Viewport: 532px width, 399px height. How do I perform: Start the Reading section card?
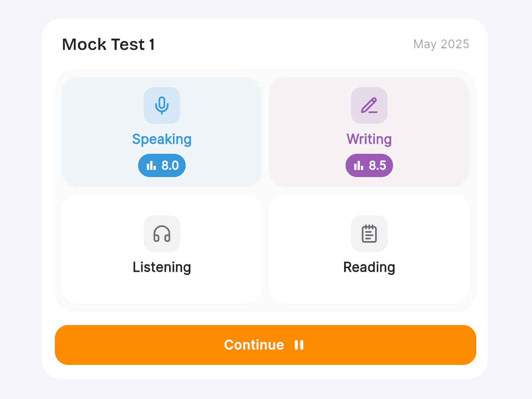point(369,249)
